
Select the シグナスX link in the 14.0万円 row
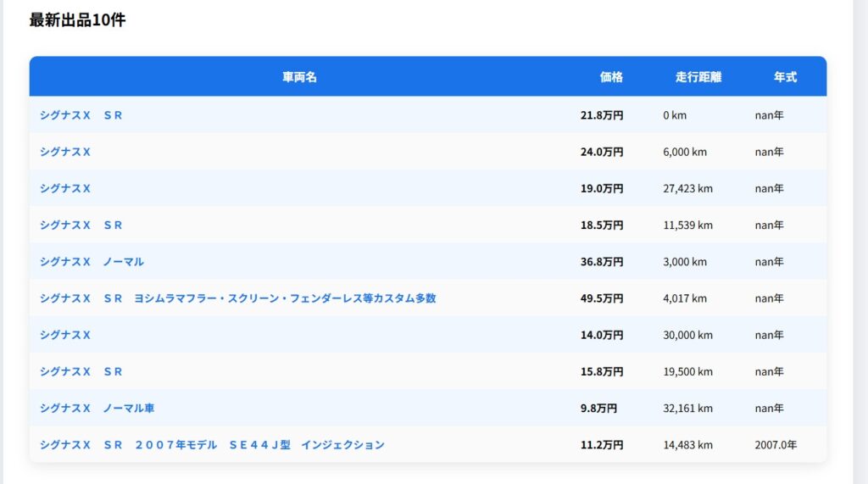[65, 335]
